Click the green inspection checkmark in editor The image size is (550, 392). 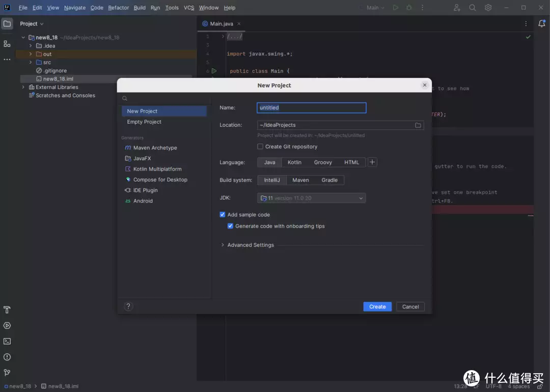pos(528,37)
